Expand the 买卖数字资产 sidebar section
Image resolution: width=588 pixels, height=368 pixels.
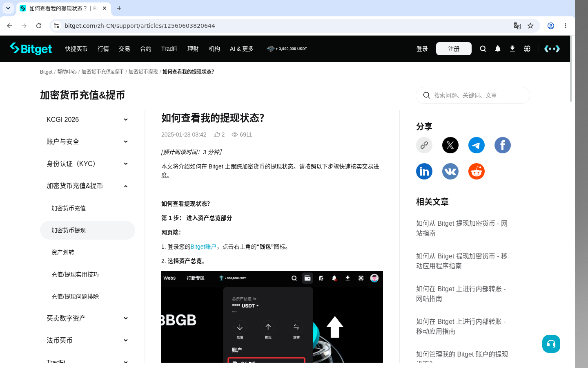click(87, 318)
